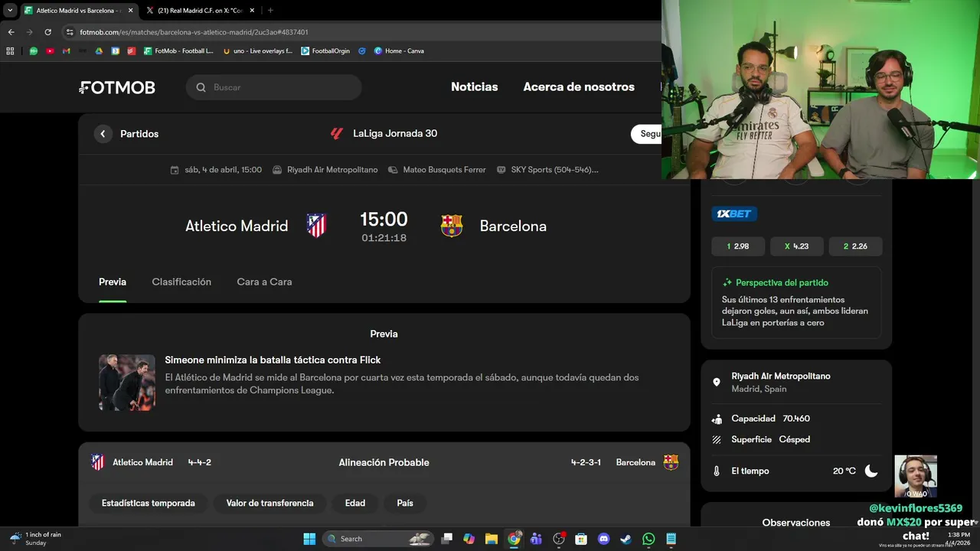Open the Google Calendar bookmark icon
980x551 pixels.
click(x=116, y=51)
